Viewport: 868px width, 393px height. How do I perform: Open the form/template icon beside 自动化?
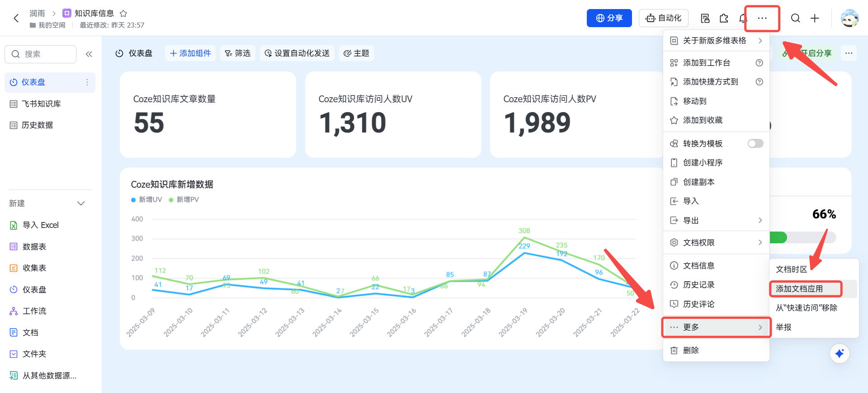(x=705, y=18)
